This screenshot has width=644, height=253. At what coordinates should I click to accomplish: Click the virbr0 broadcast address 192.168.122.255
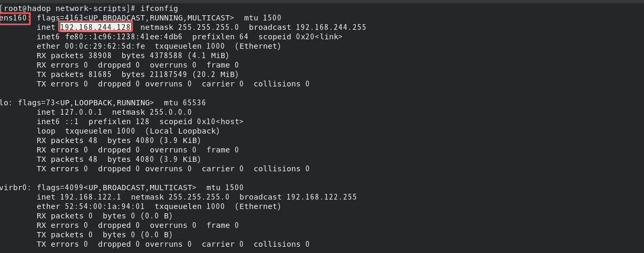pyautogui.click(x=321, y=197)
